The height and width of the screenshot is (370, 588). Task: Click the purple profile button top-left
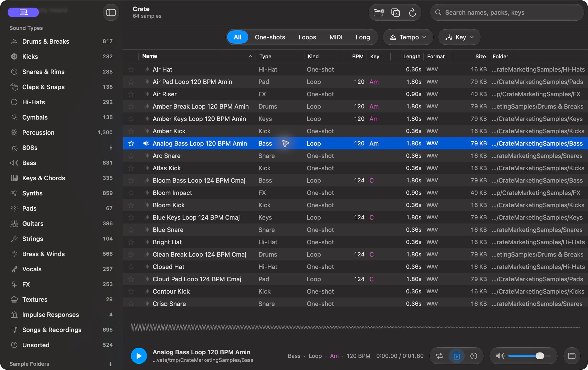coord(23,12)
